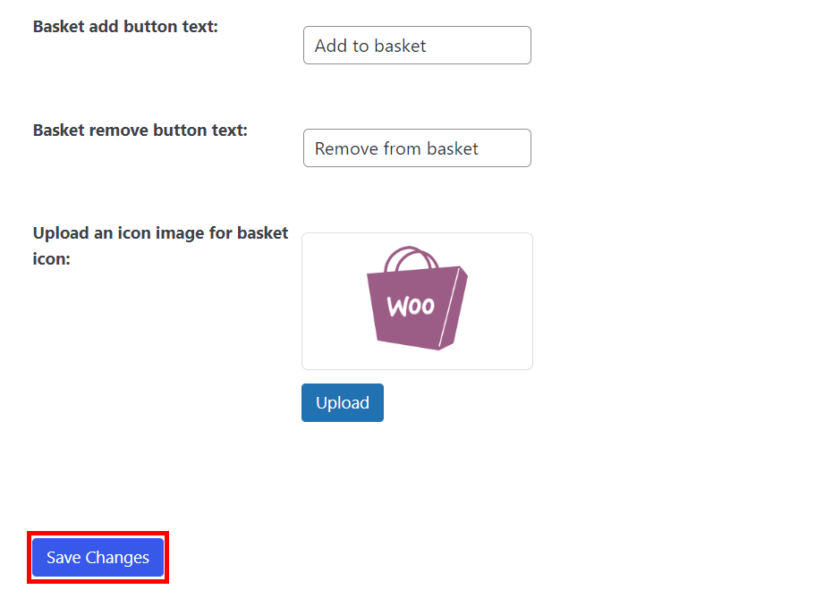The width and height of the screenshot is (840, 590).
Task: Click blank end of Remove from basket field
Action: 504,148
